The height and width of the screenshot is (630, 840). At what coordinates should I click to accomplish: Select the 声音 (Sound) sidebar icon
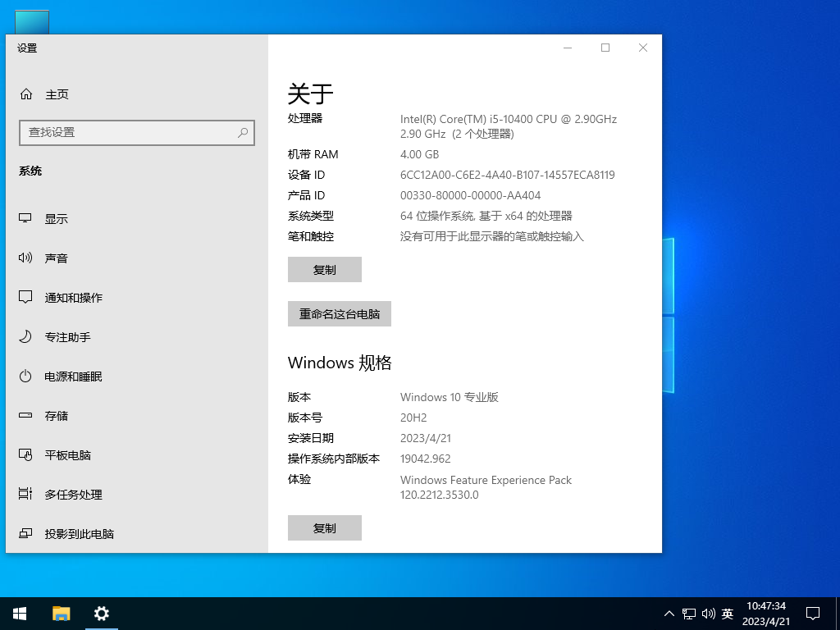click(25, 258)
